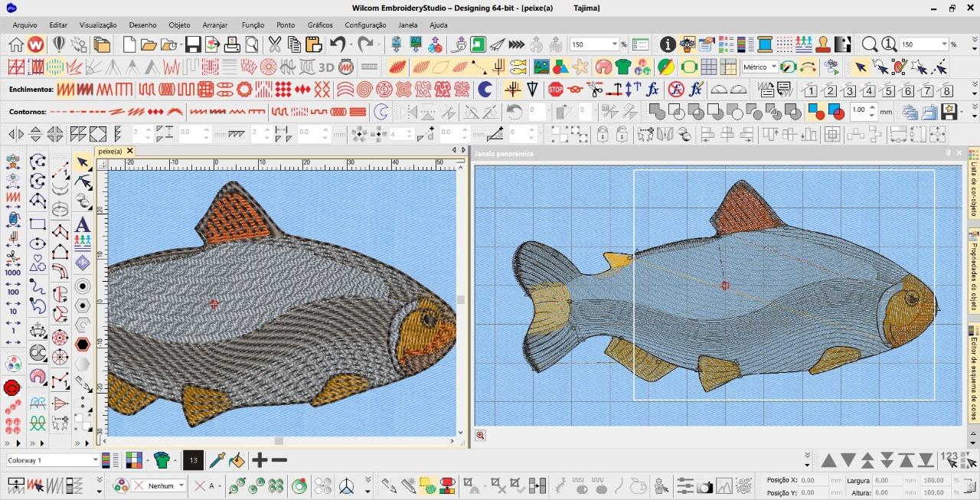The width and height of the screenshot is (980, 500).
Task: Open the Configuração menu
Action: point(365,25)
